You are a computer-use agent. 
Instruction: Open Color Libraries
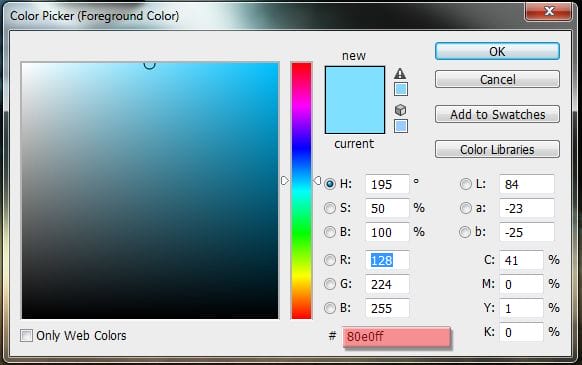(497, 149)
